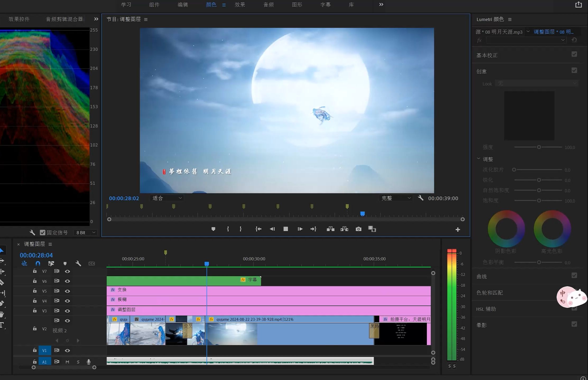Image resolution: width=588 pixels, height=380 pixels.
Task: Open timeline display settings wrench
Action: (78, 263)
